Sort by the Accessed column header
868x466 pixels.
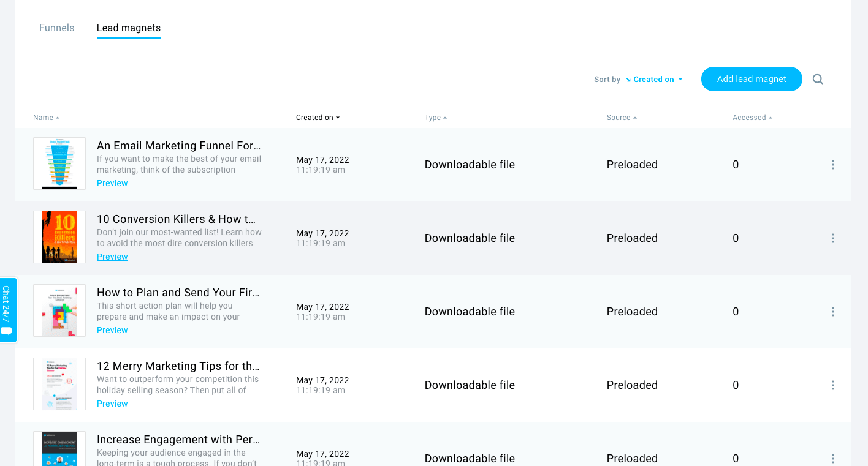pyautogui.click(x=752, y=118)
